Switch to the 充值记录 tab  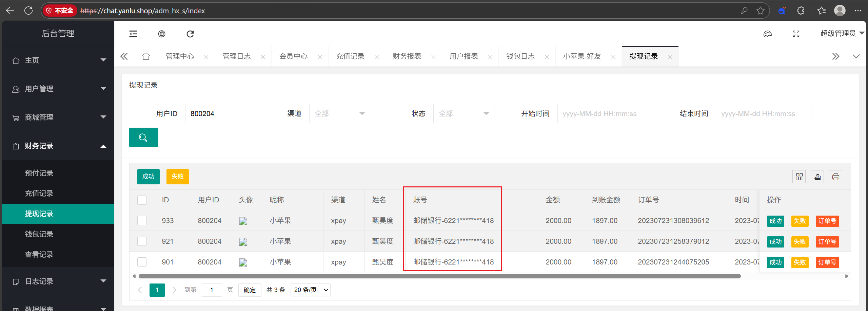coord(350,56)
